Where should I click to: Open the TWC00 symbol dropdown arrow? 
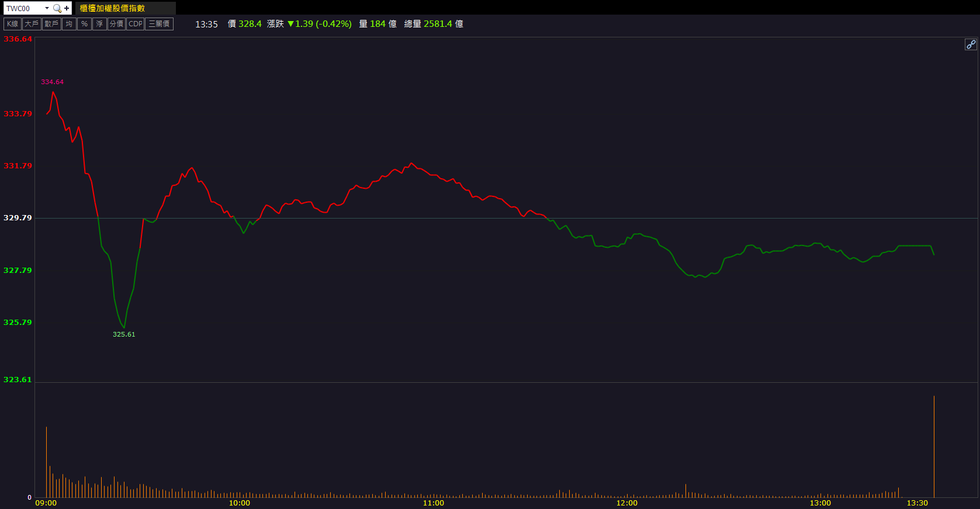point(47,8)
